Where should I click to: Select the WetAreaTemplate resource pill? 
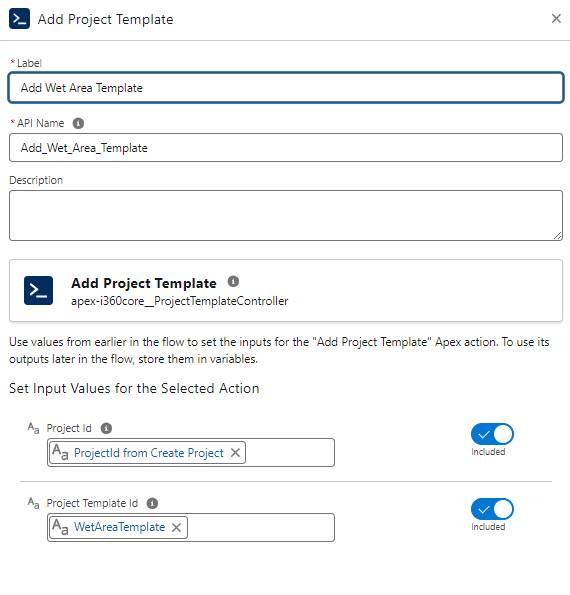[x=119, y=527]
